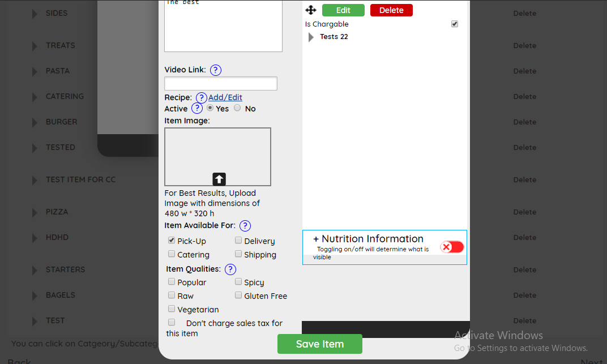The image size is (607, 364).
Task: Uncheck the Pick-Up checkbox
Action: 172,241
